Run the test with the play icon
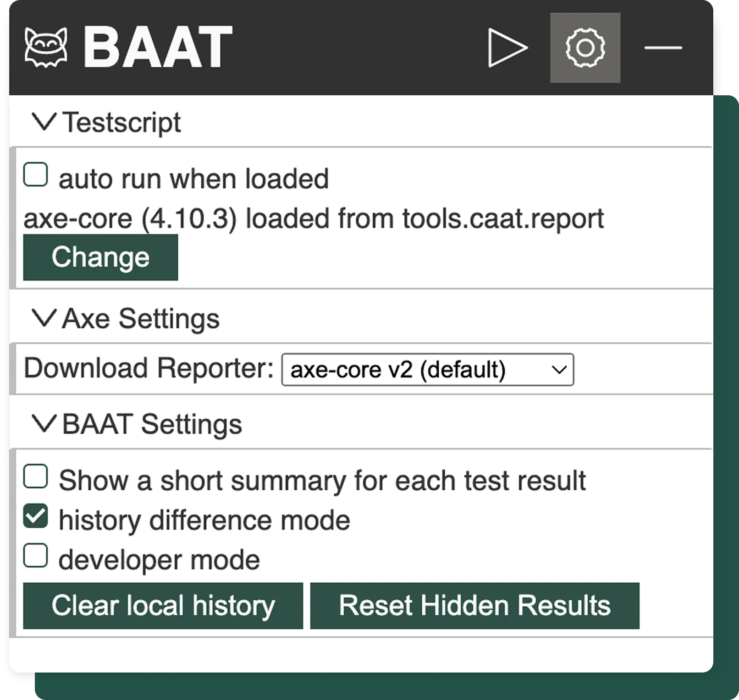 [x=507, y=48]
